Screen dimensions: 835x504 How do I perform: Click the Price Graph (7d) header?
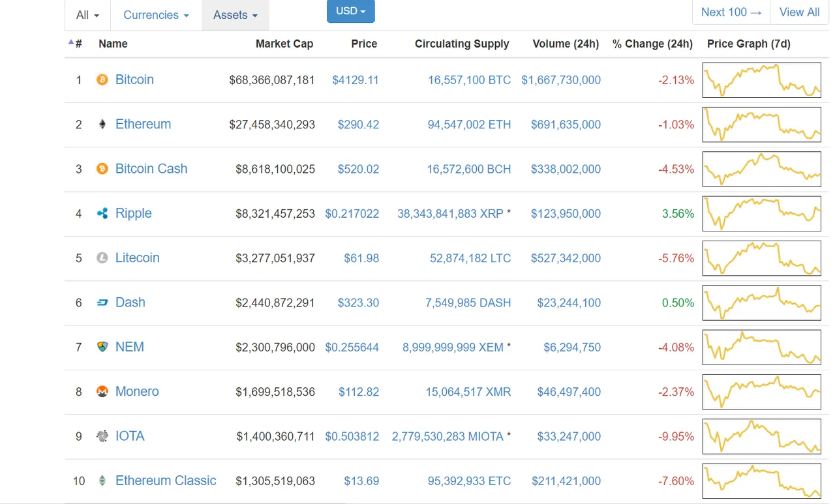tap(749, 44)
